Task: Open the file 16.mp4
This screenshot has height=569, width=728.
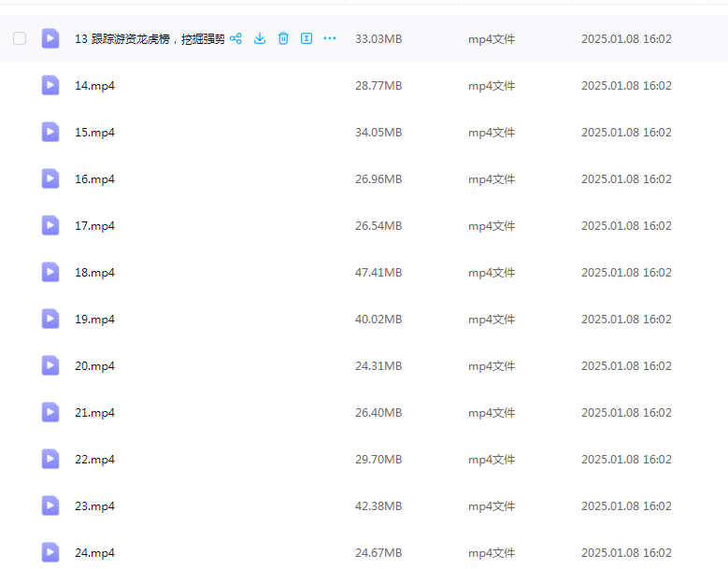Action: (94, 179)
